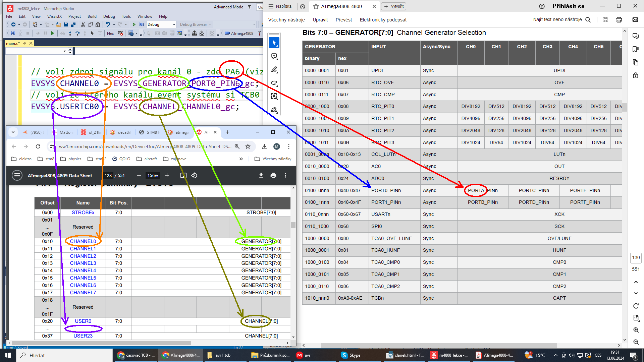Viewport: 644px width, 362px height.
Task: Open Skype from the Windows taskbar
Action: (x=351, y=355)
